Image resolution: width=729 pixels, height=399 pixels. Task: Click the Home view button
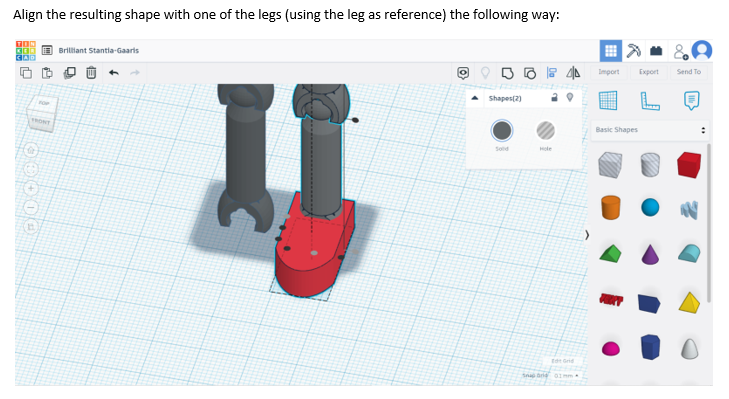(x=31, y=150)
